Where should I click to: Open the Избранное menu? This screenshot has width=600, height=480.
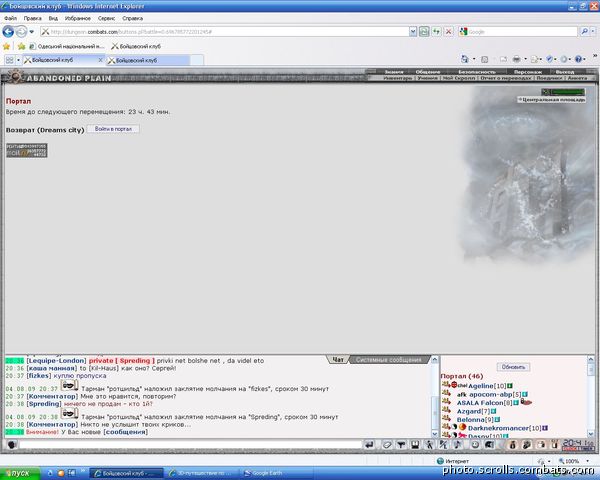click(78, 18)
